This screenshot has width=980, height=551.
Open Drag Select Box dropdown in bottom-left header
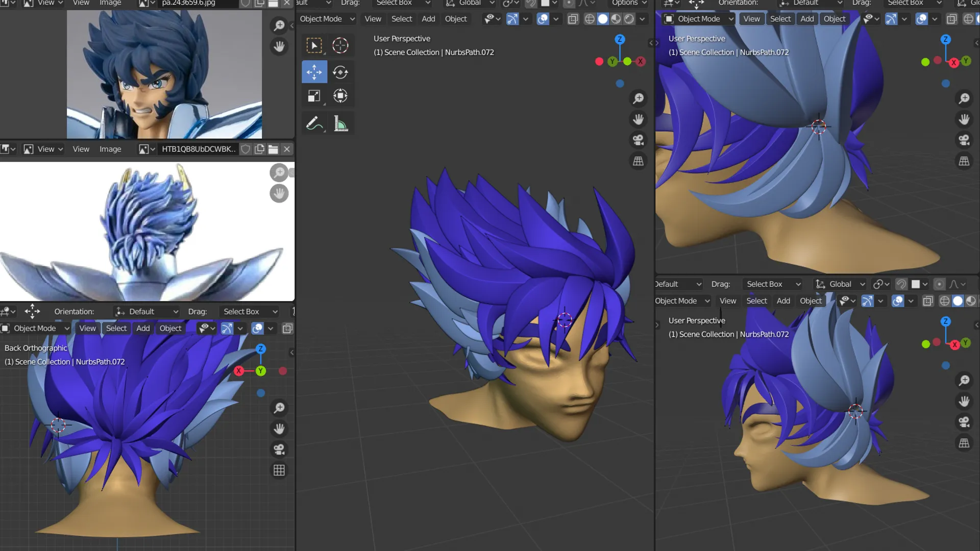click(250, 312)
